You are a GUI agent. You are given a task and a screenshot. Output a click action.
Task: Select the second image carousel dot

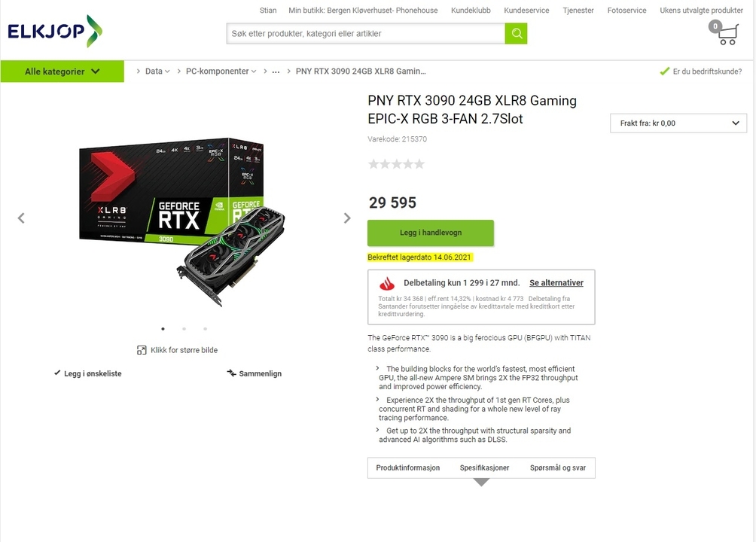tap(184, 329)
